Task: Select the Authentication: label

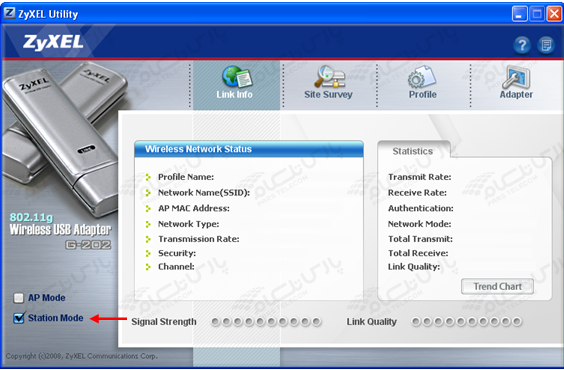Action: 421,208
